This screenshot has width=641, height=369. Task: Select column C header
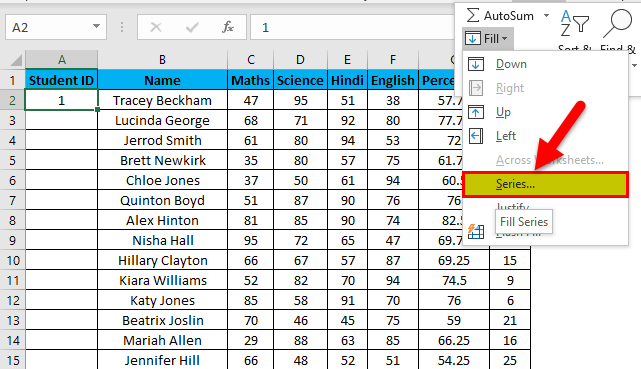click(251, 60)
